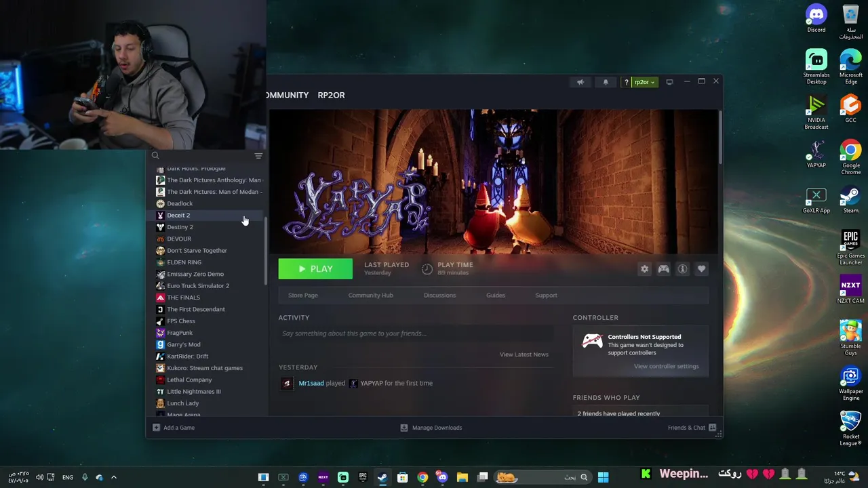Open NVIDIA Broadcast desktop shortcut
Image resolution: width=868 pixels, height=488 pixels.
tap(816, 113)
